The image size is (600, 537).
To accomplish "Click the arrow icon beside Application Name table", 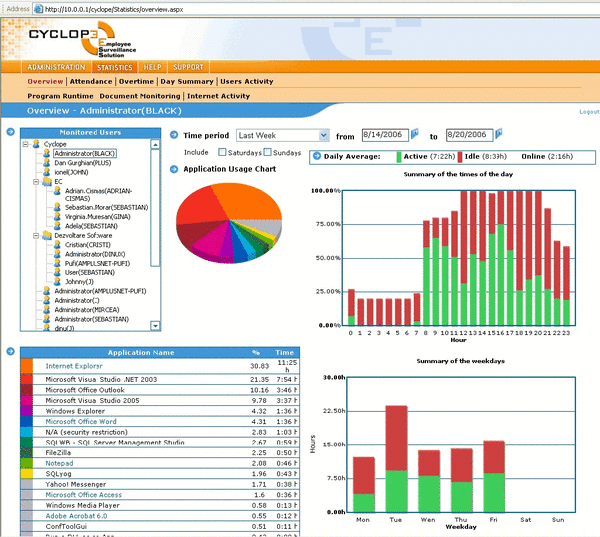I will tap(10, 351).
